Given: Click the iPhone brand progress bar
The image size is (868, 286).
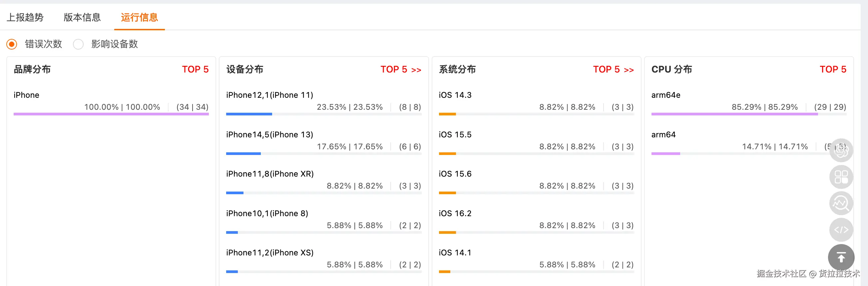Looking at the screenshot, I should (x=111, y=114).
